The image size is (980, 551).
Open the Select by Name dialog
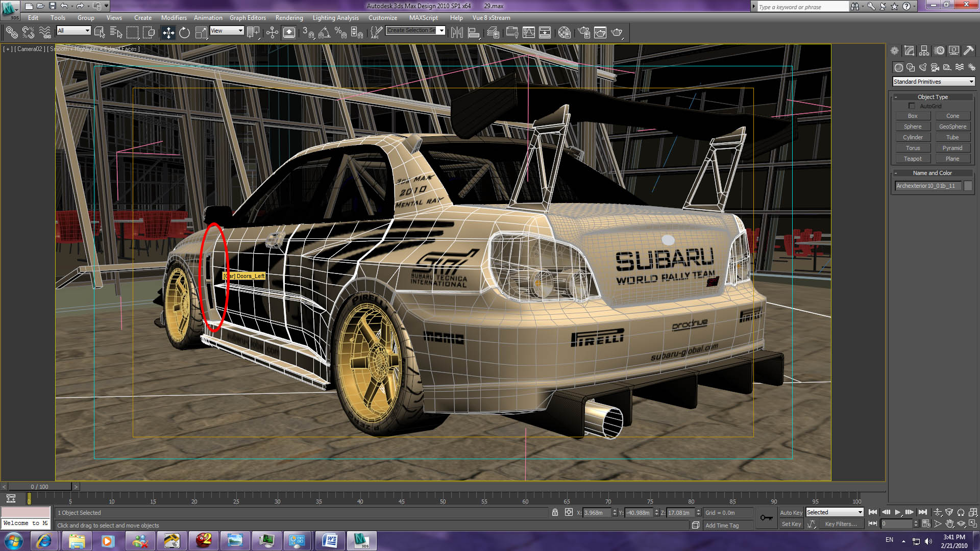coord(116,33)
